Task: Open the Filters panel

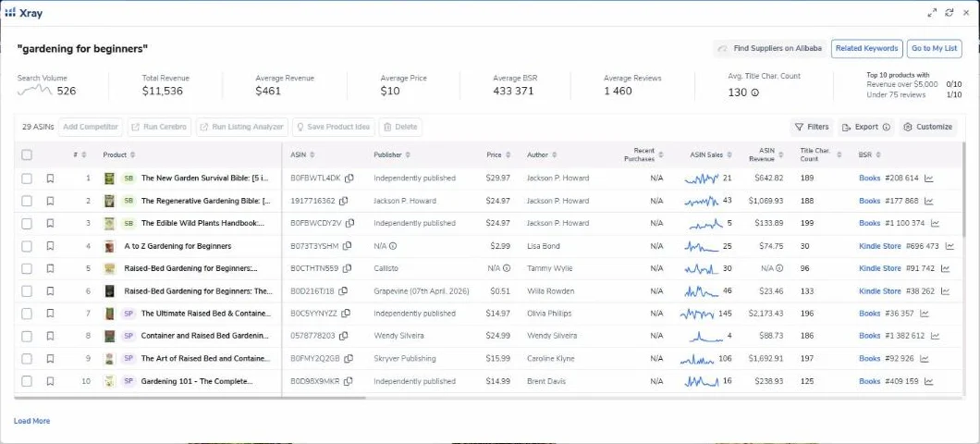Action: [811, 127]
